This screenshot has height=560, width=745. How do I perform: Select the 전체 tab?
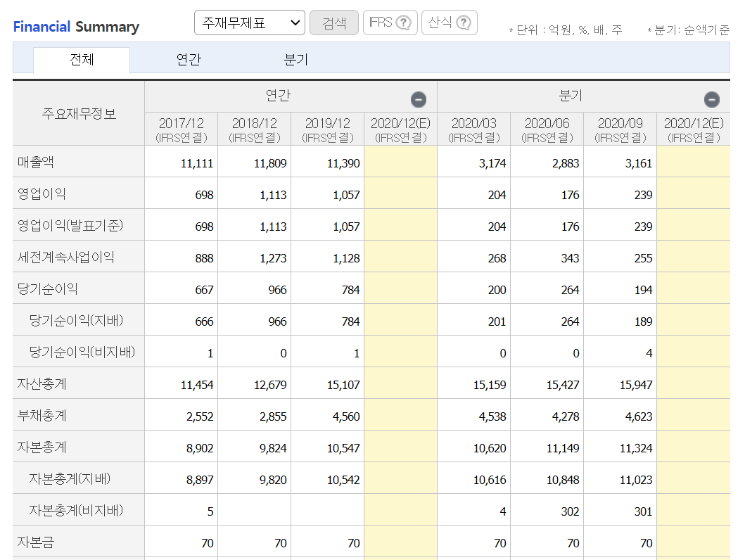[82, 60]
